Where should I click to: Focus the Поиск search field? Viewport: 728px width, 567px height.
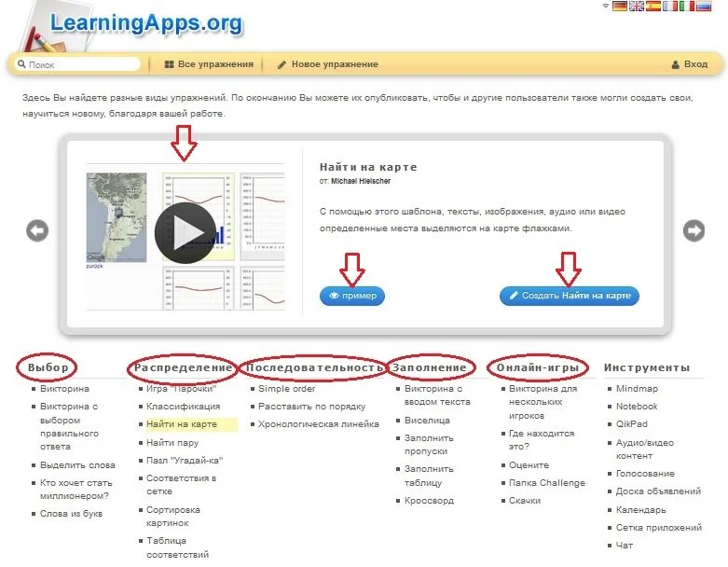point(77,64)
